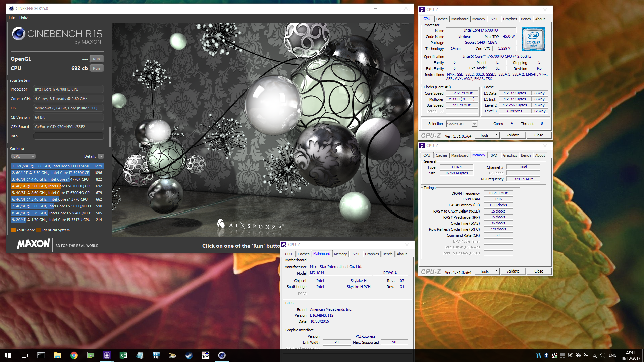Click the Cinebench R15 logo sphere
Screen dimensions: 644x362
pyautogui.click(x=19, y=34)
